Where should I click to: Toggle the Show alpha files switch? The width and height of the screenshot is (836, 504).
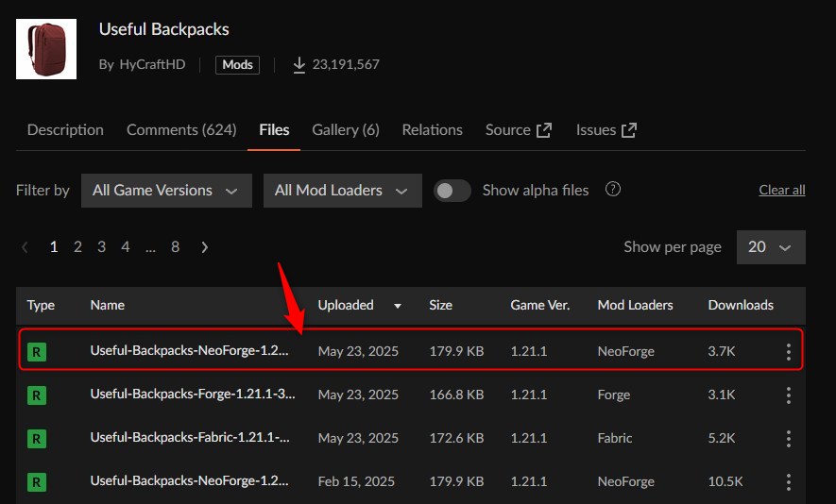coord(452,191)
